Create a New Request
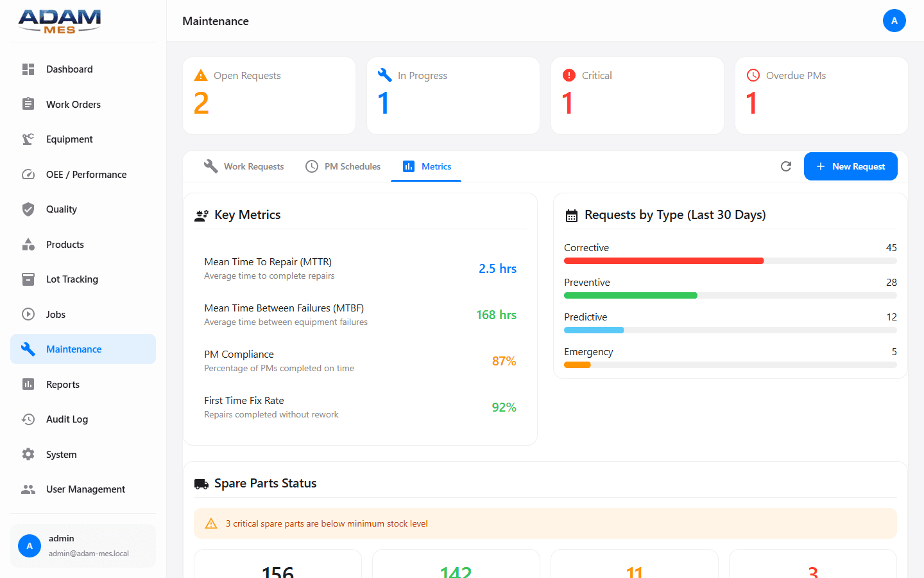Screen dimensions: 924x578 [x=851, y=166]
